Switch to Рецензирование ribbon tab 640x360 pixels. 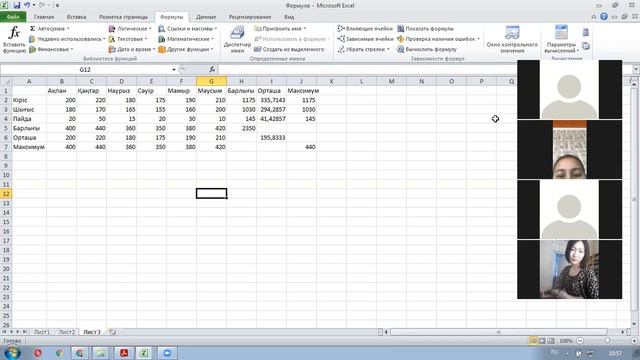coord(250,17)
